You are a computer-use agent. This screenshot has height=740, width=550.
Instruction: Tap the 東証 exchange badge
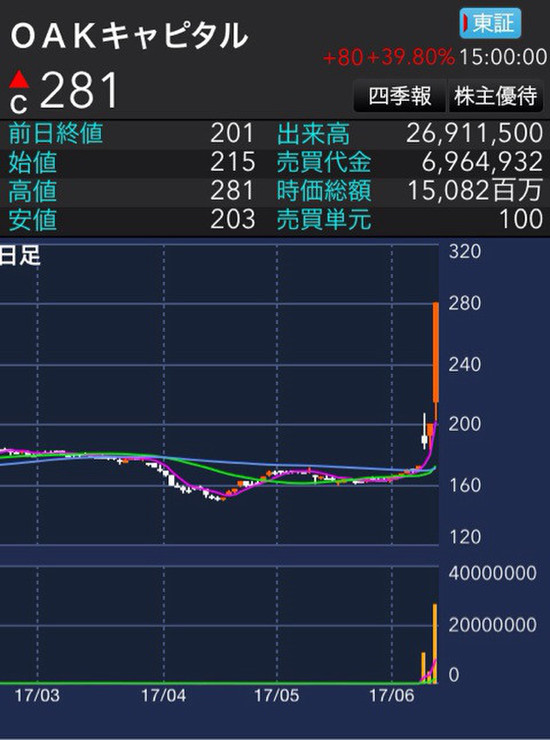pos(490,23)
